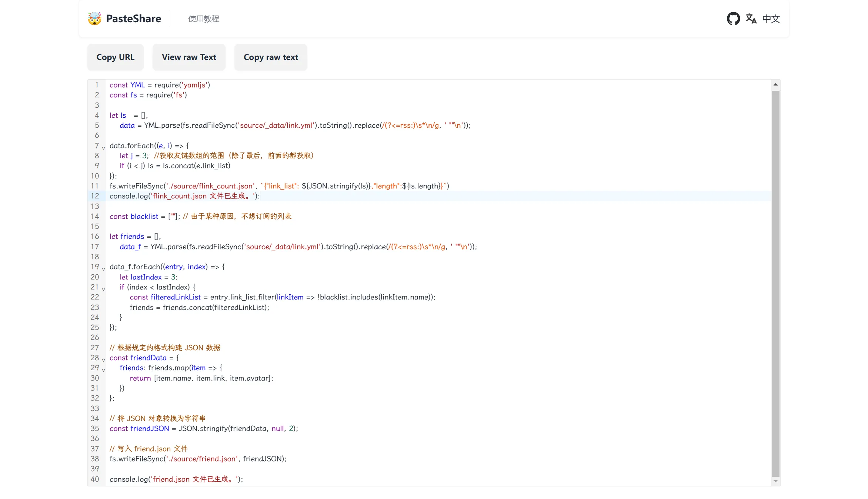868x499 pixels.
Task: Click the scrollbar down arrow
Action: [775, 481]
